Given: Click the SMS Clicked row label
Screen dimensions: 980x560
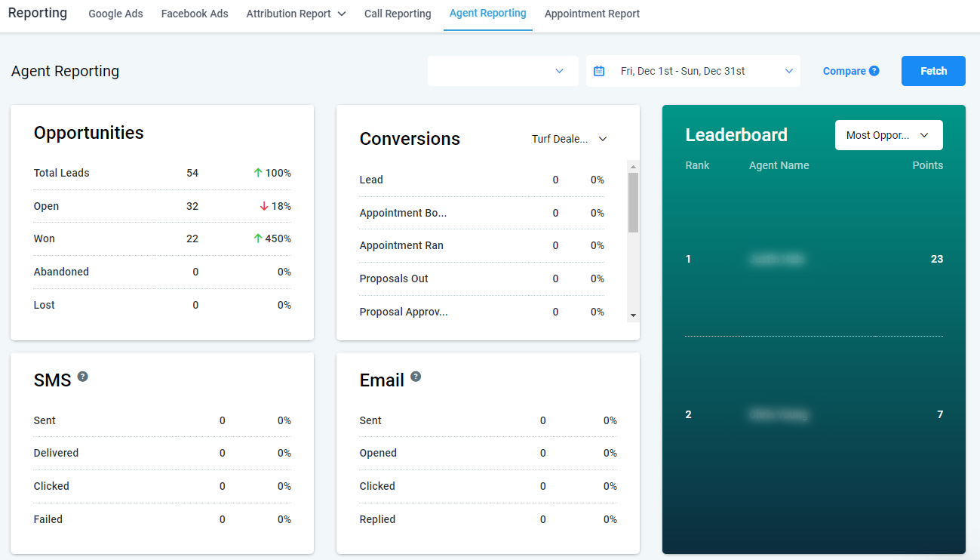Looking at the screenshot, I should pyautogui.click(x=51, y=486).
